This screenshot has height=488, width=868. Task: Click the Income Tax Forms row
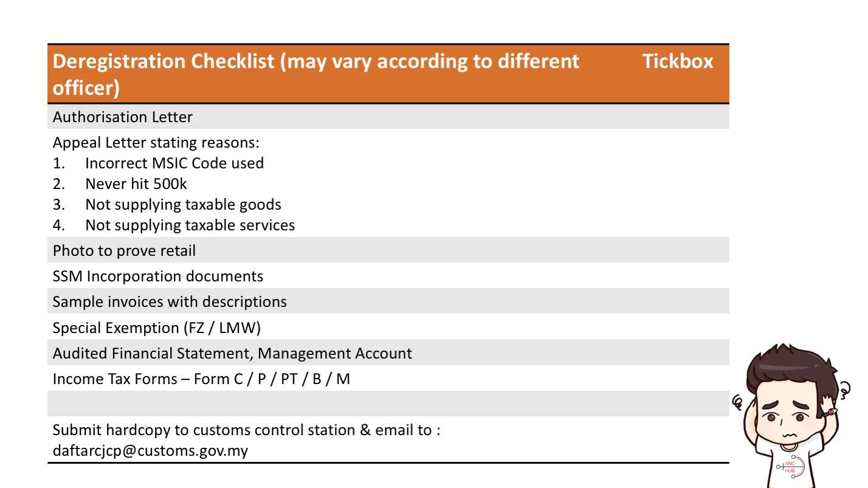(388, 379)
